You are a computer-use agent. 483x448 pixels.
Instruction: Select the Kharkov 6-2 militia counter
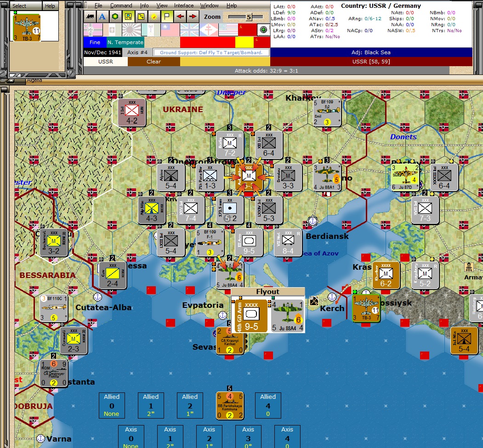(386, 275)
